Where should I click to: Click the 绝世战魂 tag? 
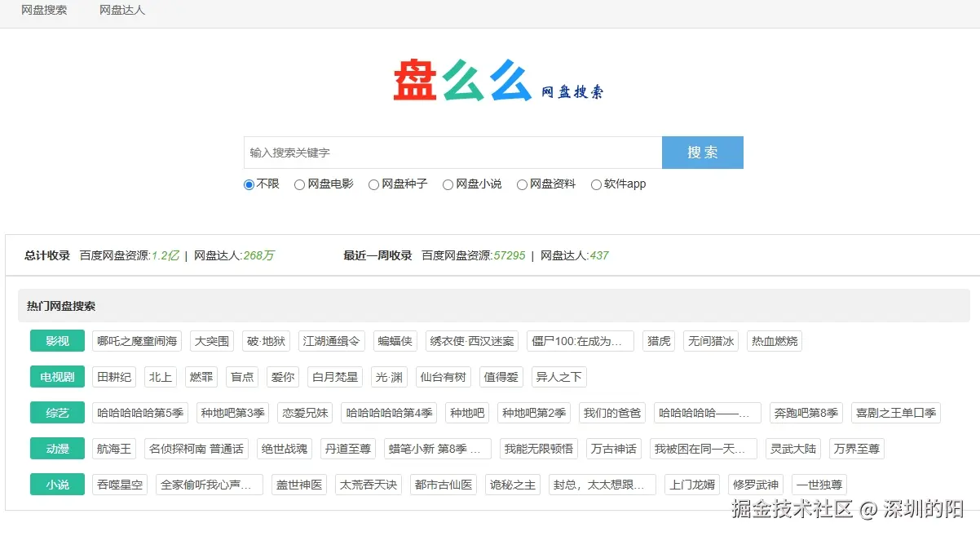coord(284,449)
